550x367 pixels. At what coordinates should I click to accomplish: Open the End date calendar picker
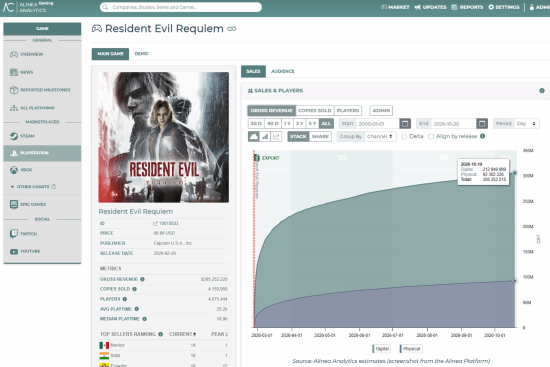click(x=482, y=124)
